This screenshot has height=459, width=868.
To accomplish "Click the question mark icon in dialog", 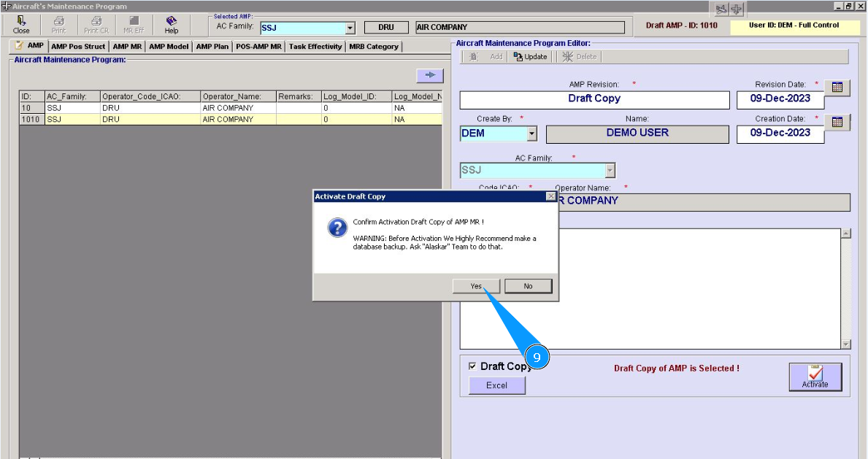I will pos(337,228).
